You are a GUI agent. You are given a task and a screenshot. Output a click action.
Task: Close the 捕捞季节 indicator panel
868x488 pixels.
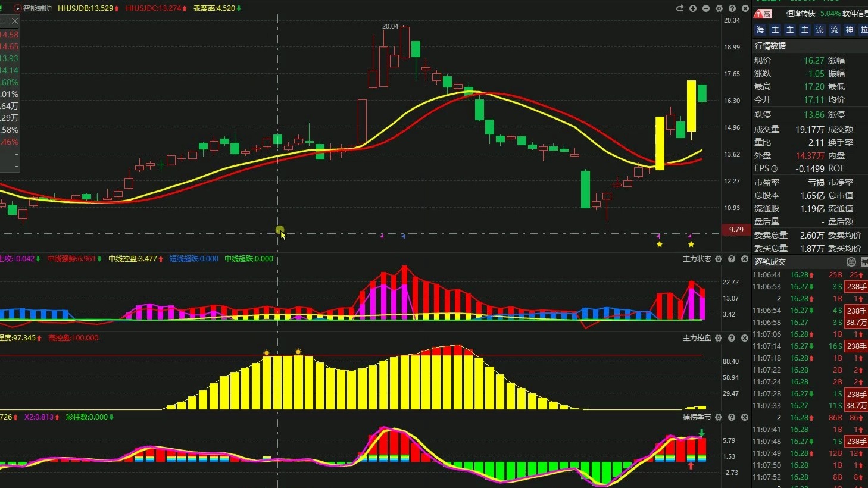coord(745,417)
